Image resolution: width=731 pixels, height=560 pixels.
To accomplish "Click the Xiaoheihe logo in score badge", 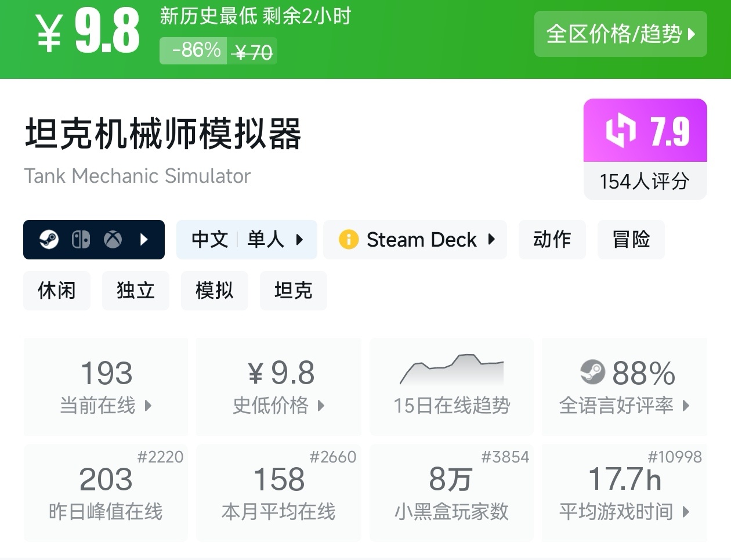I will tap(621, 131).
